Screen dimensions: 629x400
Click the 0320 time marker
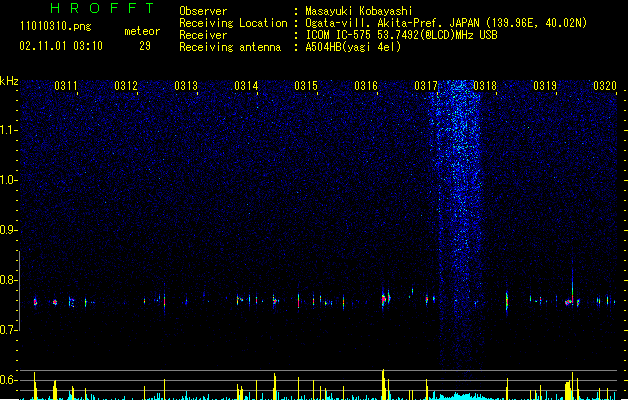click(x=605, y=86)
